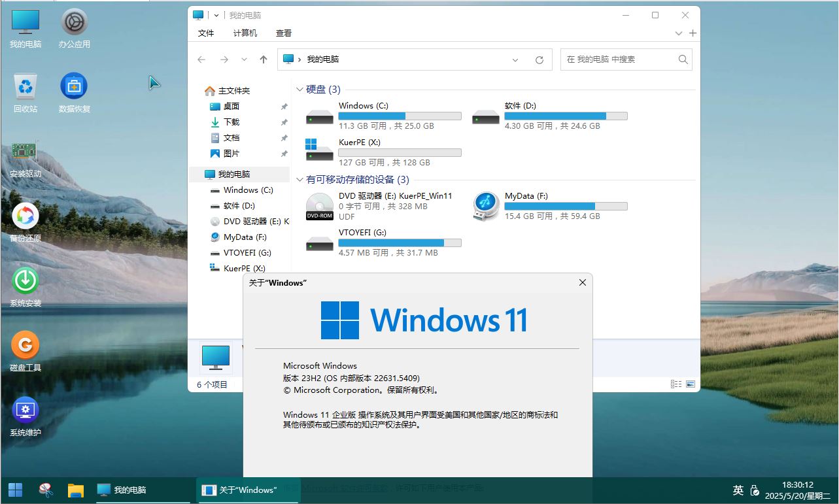Go up one level with up arrow
The image size is (839, 504).
pyautogui.click(x=264, y=59)
